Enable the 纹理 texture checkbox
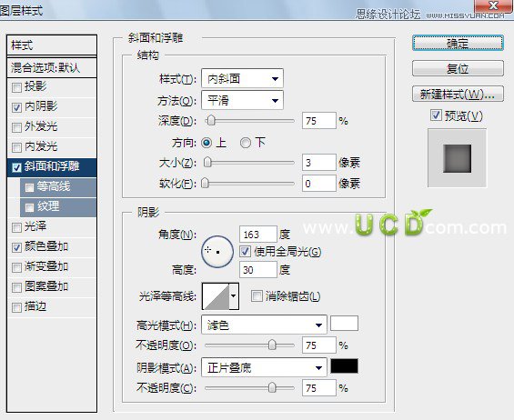The height and width of the screenshot is (420, 514). point(29,207)
